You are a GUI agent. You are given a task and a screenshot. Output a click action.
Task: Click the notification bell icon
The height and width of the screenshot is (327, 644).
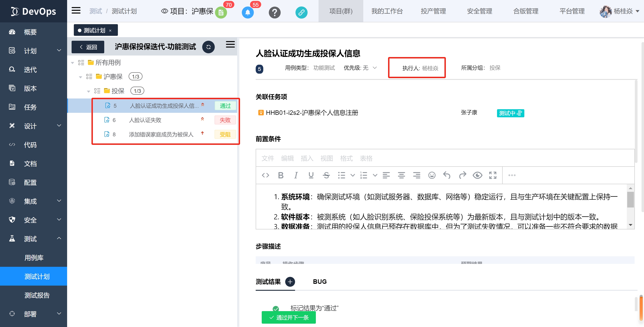tap(247, 12)
